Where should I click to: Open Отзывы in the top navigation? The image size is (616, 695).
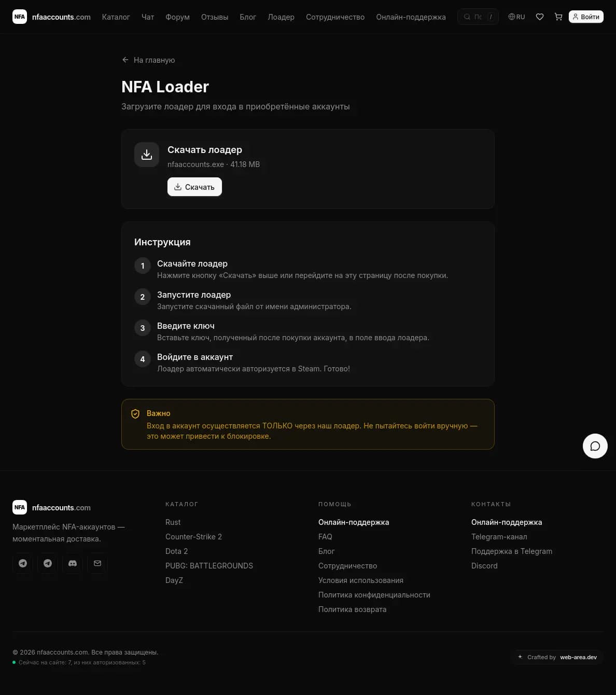click(x=215, y=17)
